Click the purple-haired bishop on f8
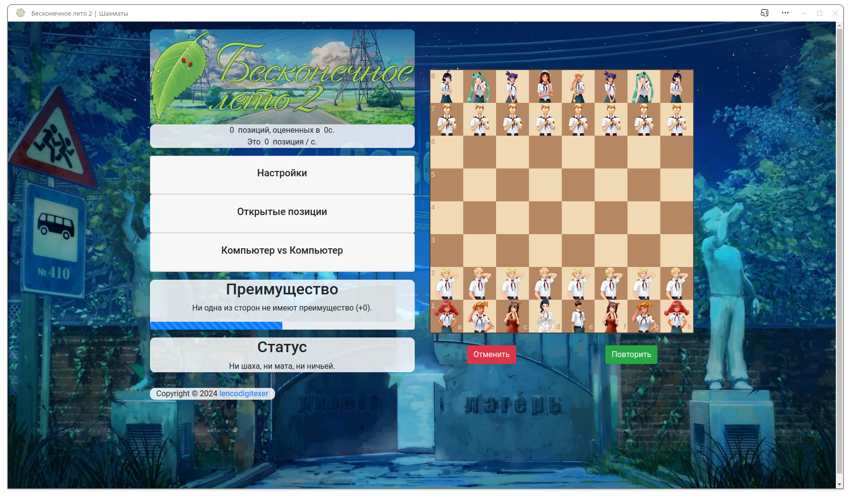 click(x=611, y=86)
